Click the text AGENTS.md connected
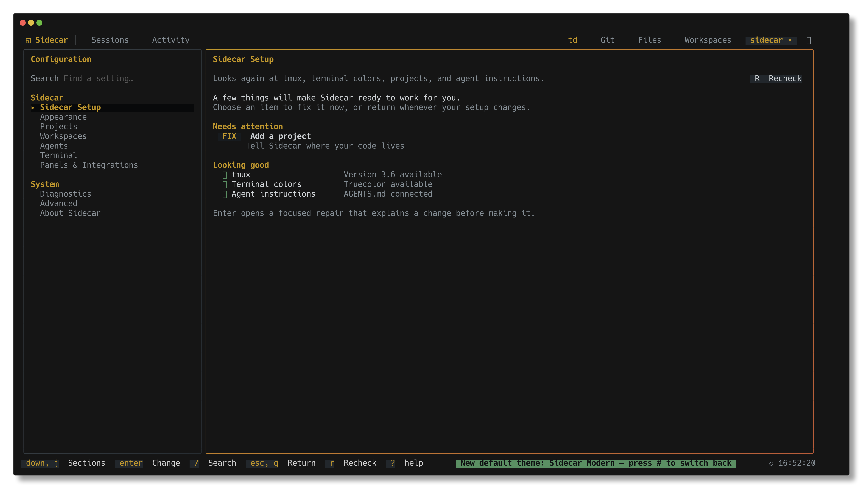The image size is (868, 494). (x=388, y=194)
